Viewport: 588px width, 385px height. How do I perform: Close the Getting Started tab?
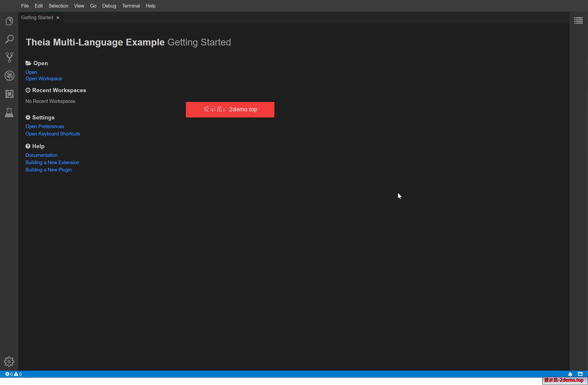pos(58,18)
